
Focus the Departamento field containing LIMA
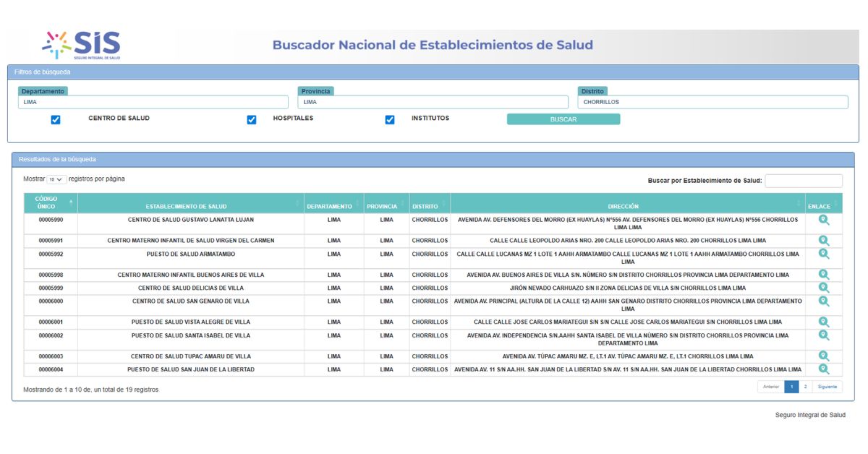(153, 102)
